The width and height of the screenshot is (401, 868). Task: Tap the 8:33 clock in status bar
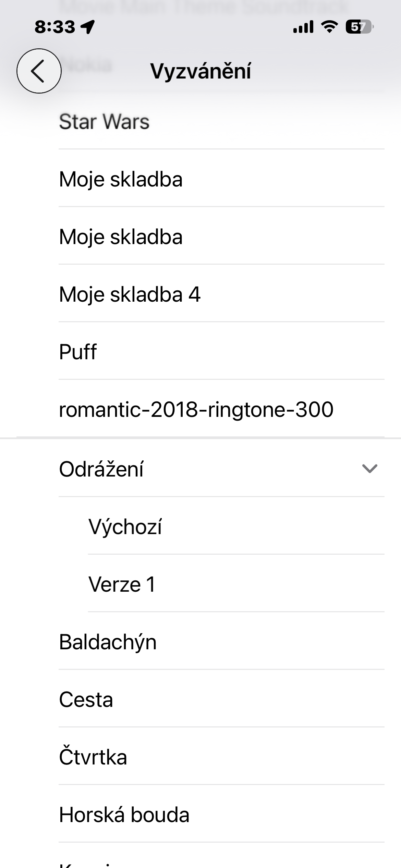[55, 27]
